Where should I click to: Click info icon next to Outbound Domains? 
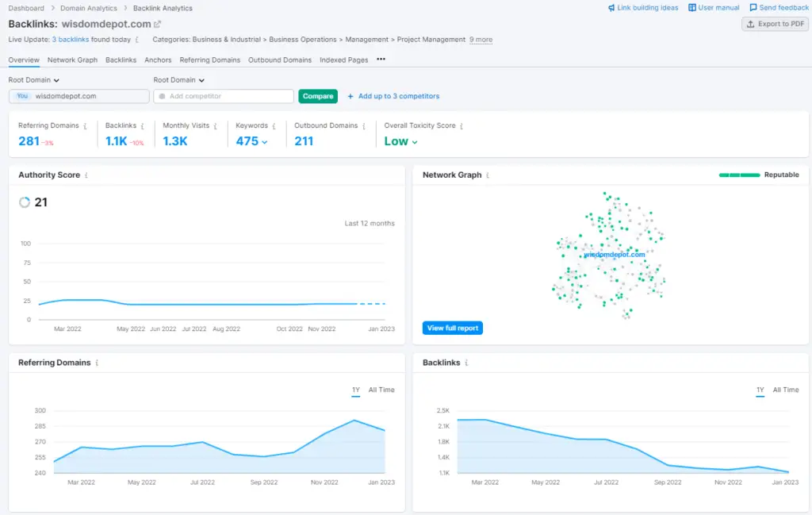coord(364,126)
